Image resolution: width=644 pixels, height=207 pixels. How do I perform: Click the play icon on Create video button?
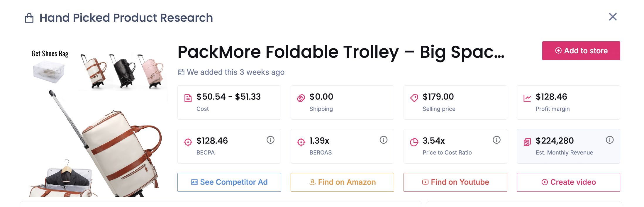pyautogui.click(x=545, y=182)
